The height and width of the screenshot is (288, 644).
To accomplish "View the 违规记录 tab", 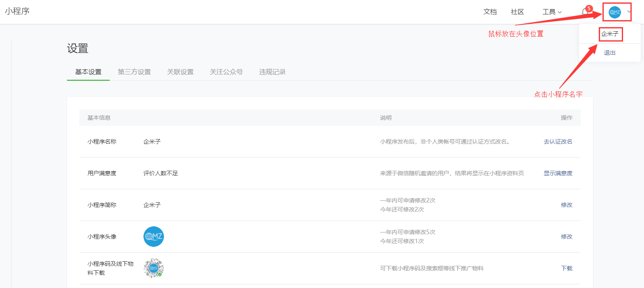I will point(272,72).
